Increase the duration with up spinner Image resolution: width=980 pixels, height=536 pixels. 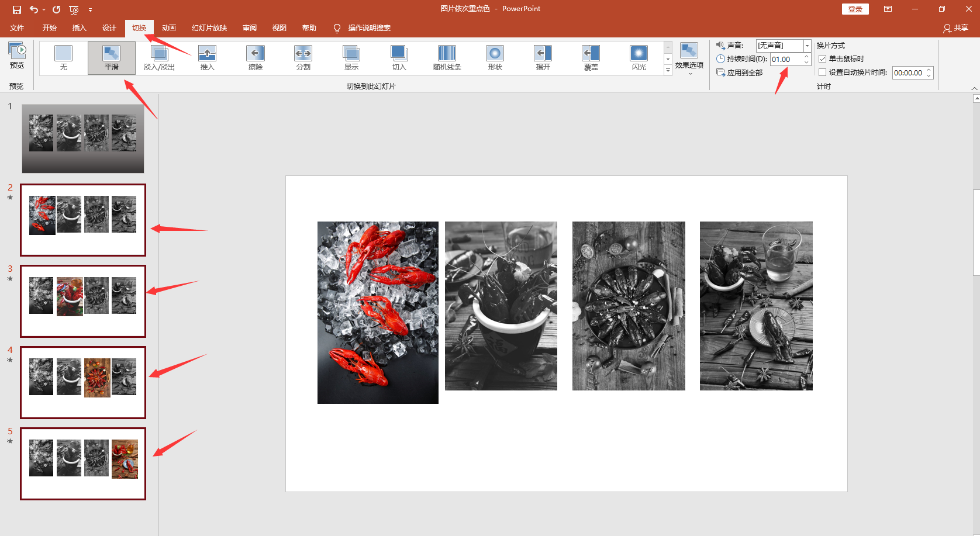click(807, 56)
